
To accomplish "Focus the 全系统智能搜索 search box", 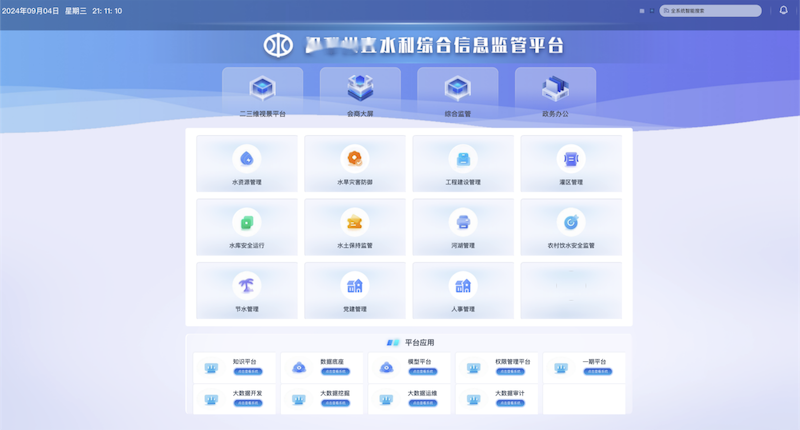I will [x=710, y=11].
